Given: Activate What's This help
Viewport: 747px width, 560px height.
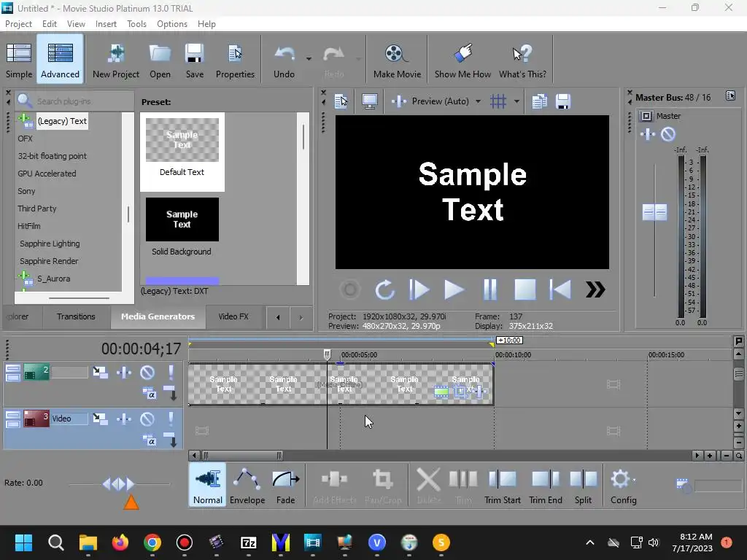Looking at the screenshot, I should [x=522, y=60].
